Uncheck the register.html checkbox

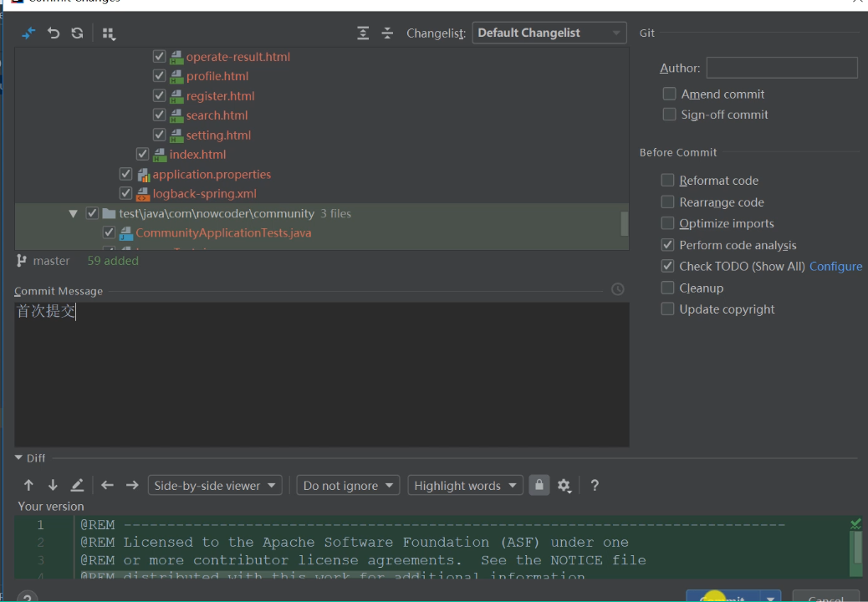159,95
